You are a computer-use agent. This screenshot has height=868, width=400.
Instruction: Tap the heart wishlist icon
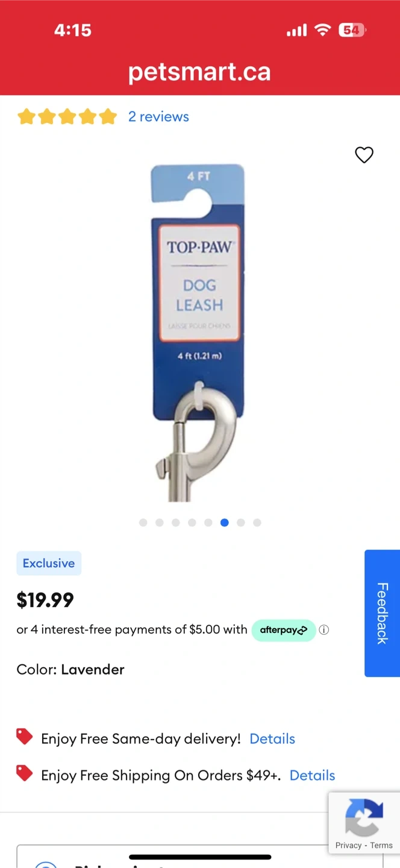coord(364,155)
